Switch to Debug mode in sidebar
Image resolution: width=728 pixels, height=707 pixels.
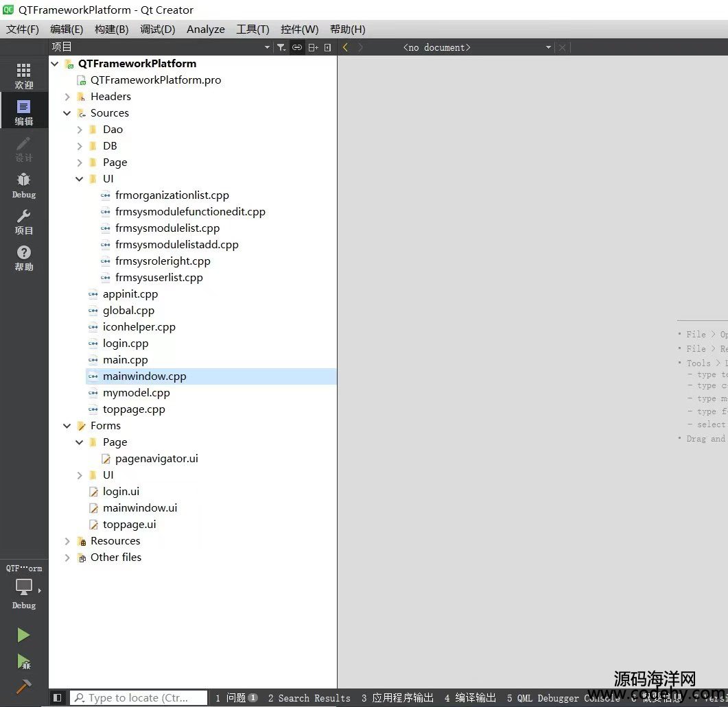[x=24, y=185]
